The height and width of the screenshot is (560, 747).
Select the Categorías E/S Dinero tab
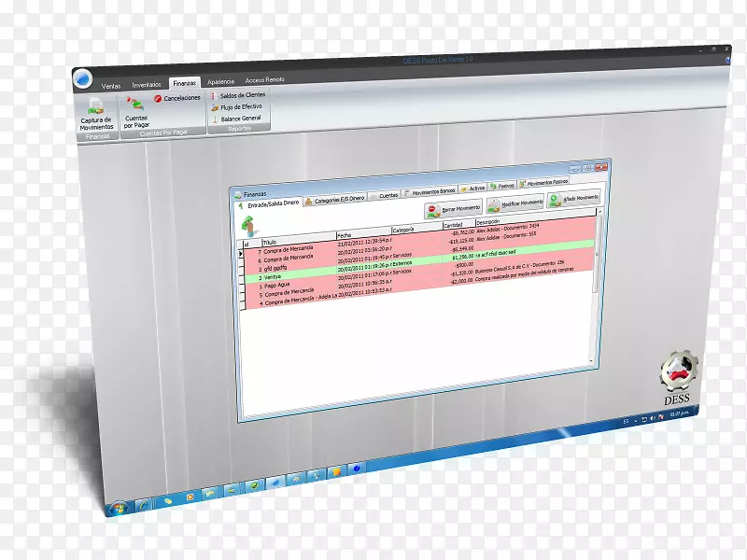[x=334, y=199]
